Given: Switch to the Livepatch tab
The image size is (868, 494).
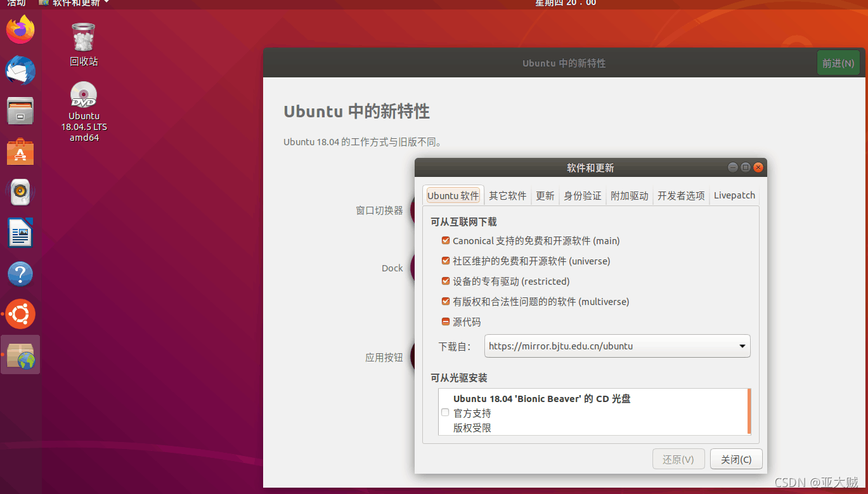Looking at the screenshot, I should click(734, 196).
